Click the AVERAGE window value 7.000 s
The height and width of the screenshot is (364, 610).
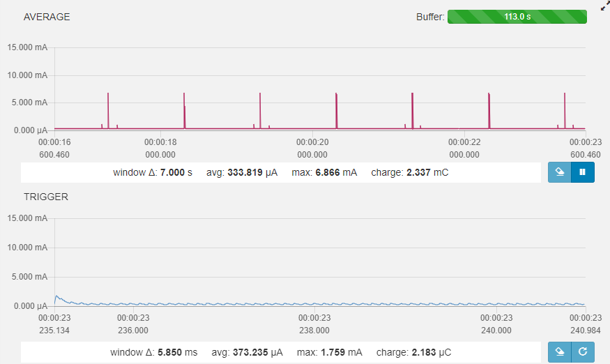pyautogui.click(x=172, y=172)
